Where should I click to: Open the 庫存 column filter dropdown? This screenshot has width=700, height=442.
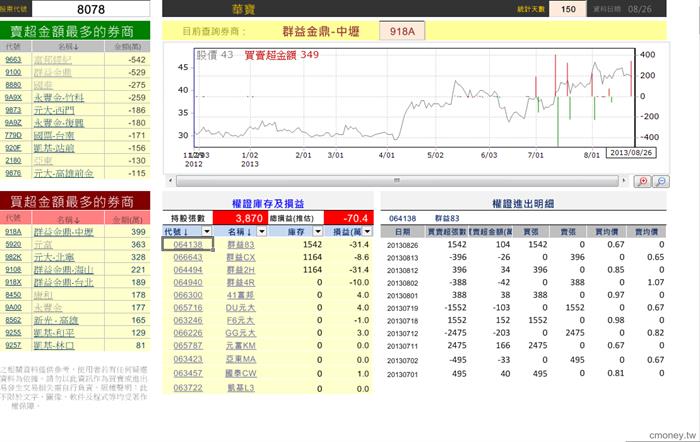317,231
